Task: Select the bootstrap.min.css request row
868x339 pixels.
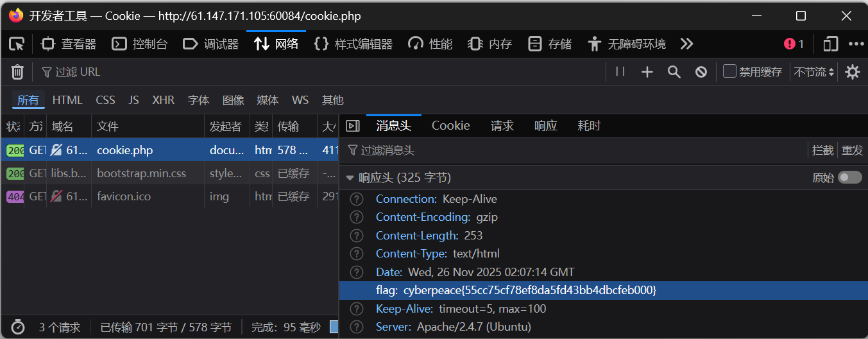Action: coord(169,173)
